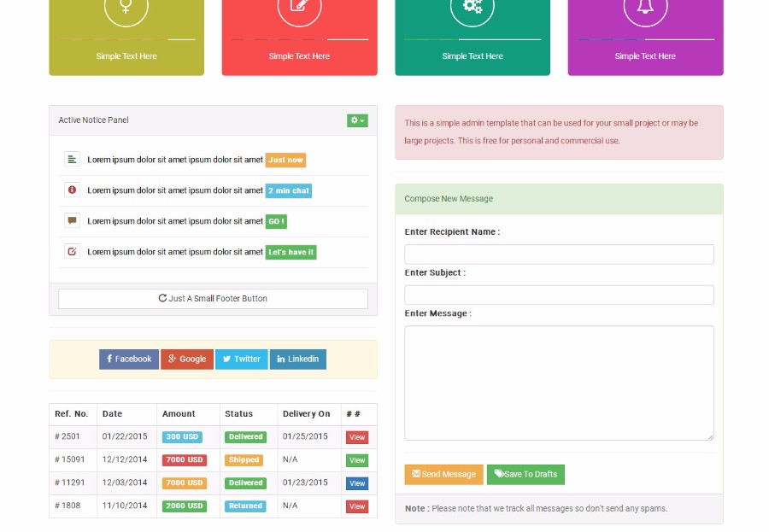Click the date 12/03/2014
The width and height of the screenshot is (769, 532).
125,482
